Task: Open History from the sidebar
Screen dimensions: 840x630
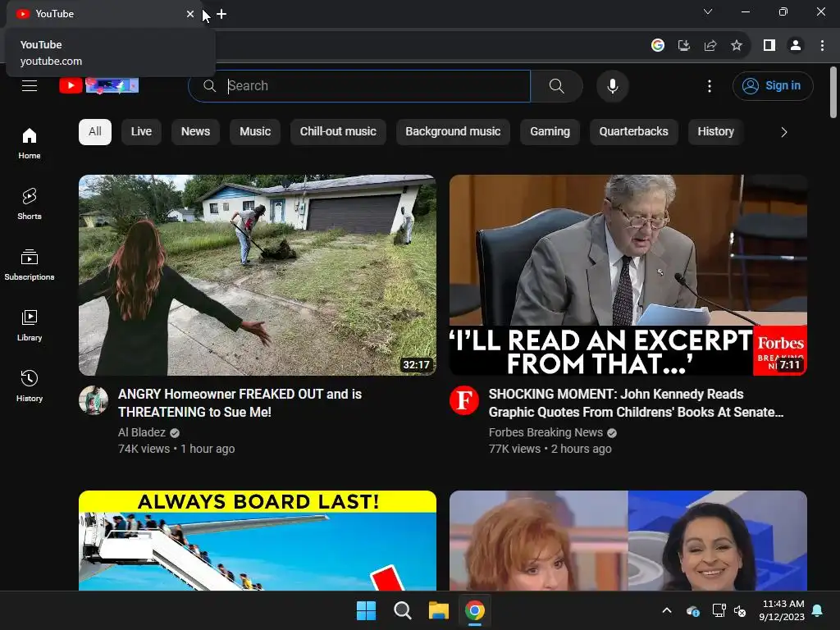Action: (x=30, y=386)
